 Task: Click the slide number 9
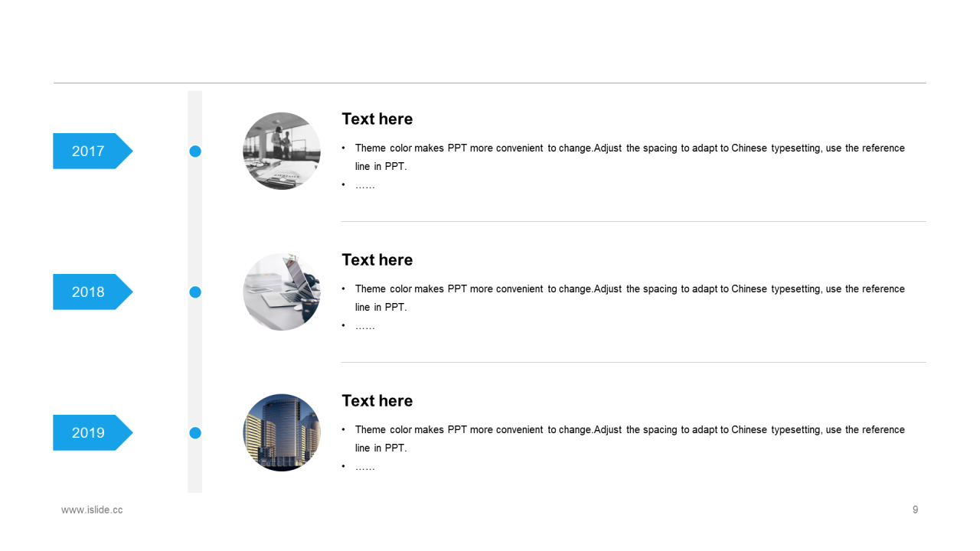(x=915, y=510)
